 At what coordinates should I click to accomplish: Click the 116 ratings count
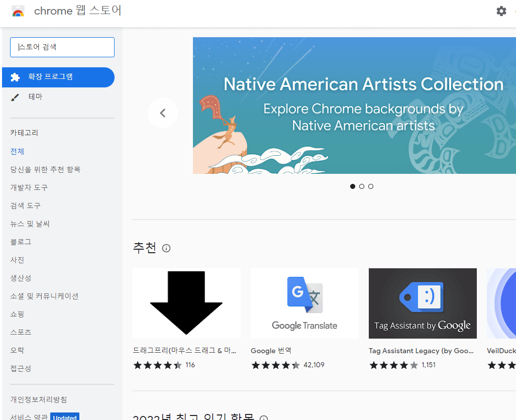click(190, 365)
